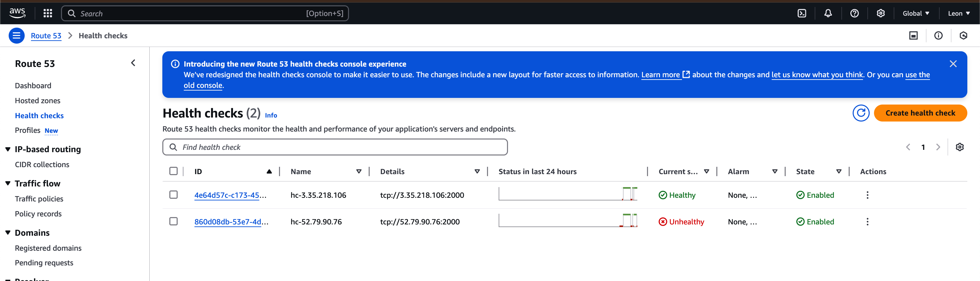Open top bar settings gear
The width and height of the screenshot is (980, 281).
tap(880, 13)
